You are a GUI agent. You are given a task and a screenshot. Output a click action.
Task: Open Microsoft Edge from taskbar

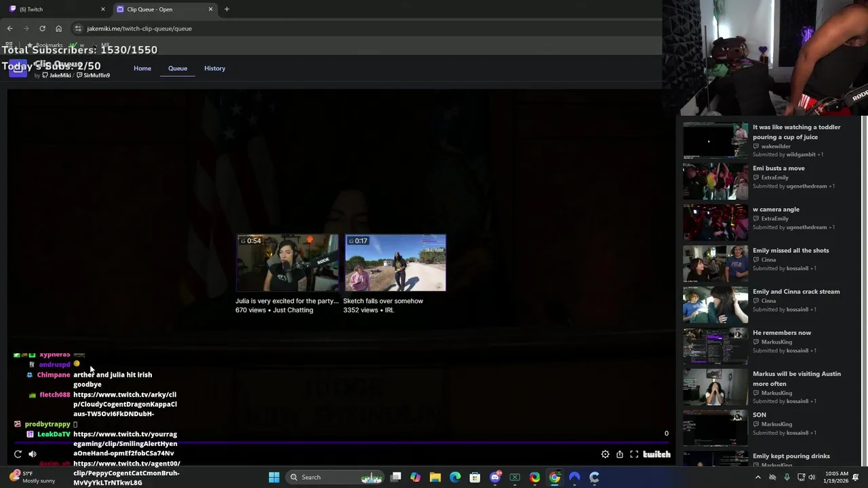pyautogui.click(x=455, y=477)
